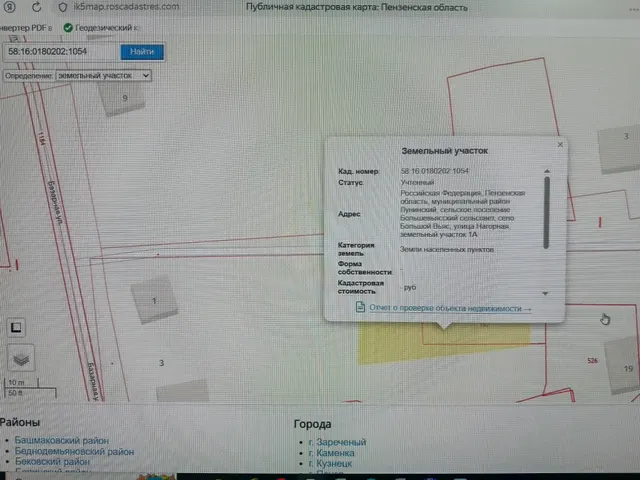This screenshot has width=640, height=480.
Task: Click the browser address bar URL
Action: click(126, 7)
